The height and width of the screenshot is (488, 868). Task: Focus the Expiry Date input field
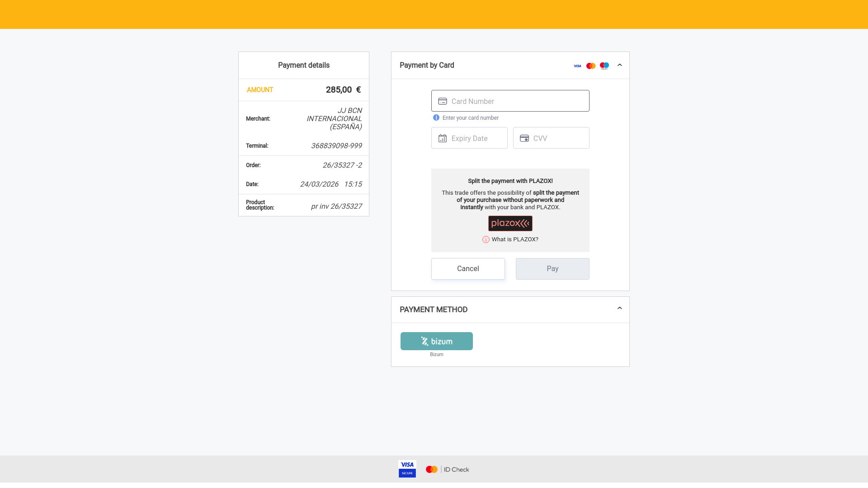pos(469,138)
